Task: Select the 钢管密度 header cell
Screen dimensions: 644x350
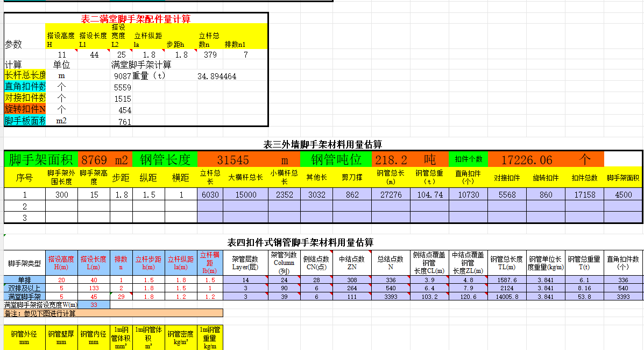Action: tap(181, 338)
